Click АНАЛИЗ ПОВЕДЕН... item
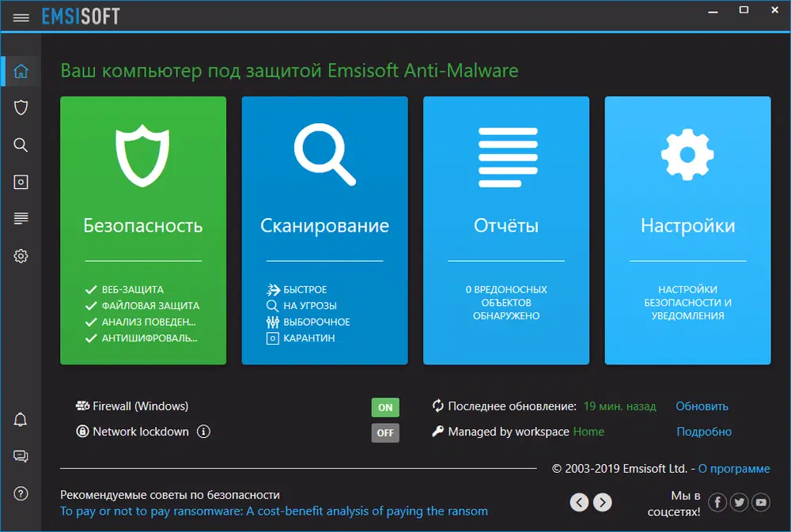 [149, 322]
